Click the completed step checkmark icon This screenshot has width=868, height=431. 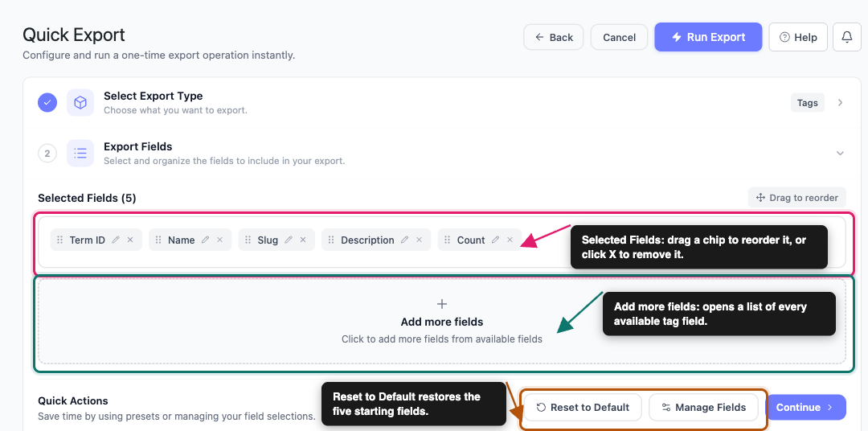47,102
